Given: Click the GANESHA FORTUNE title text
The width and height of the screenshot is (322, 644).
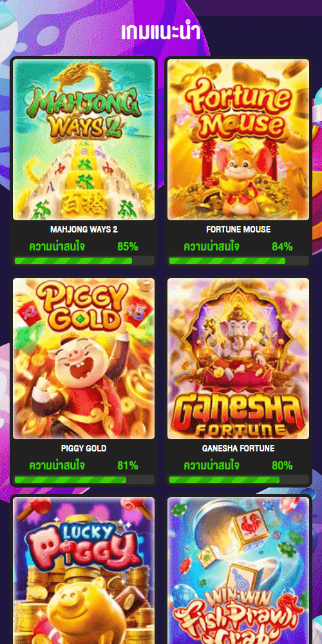Looking at the screenshot, I should pos(238,448).
